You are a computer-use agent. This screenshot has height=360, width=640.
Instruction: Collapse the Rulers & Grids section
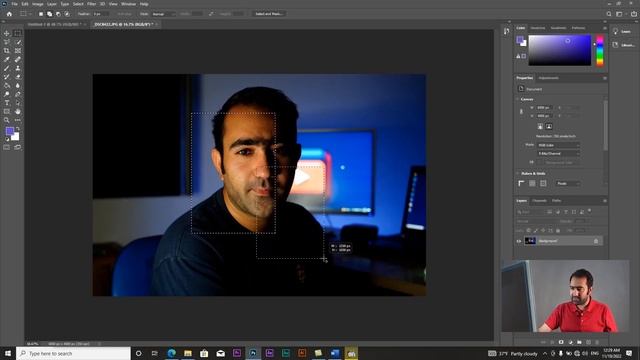518,173
